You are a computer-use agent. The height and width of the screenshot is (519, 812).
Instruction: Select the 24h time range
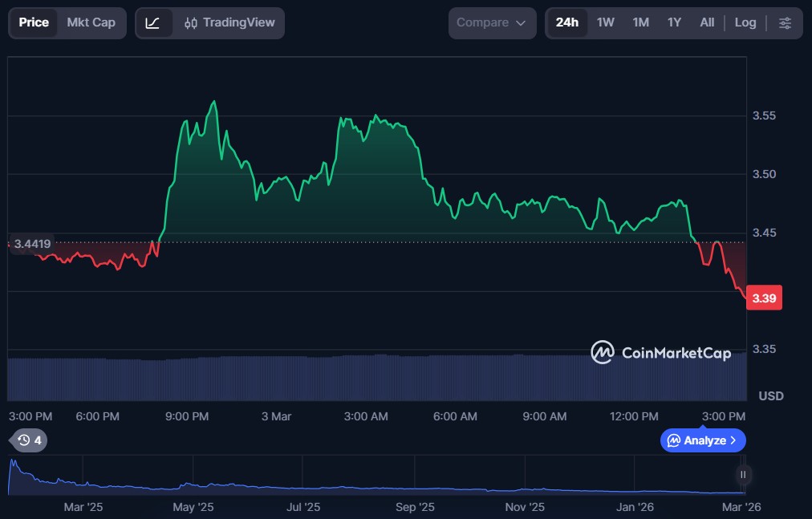click(566, 23)
